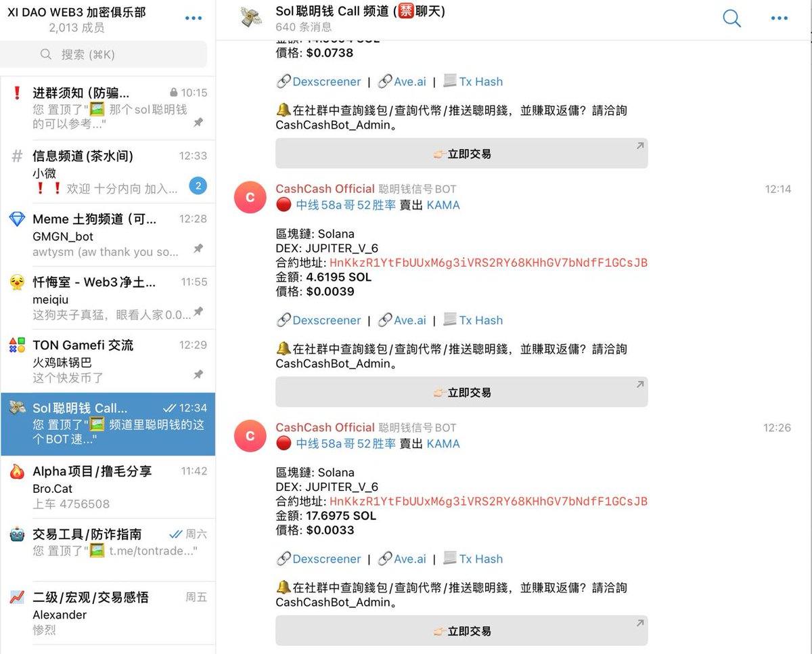The width and height of the screenshot is (812, 654).
Task: Open Tx Hash link under price $0.0039
Action: coord(480,320)
